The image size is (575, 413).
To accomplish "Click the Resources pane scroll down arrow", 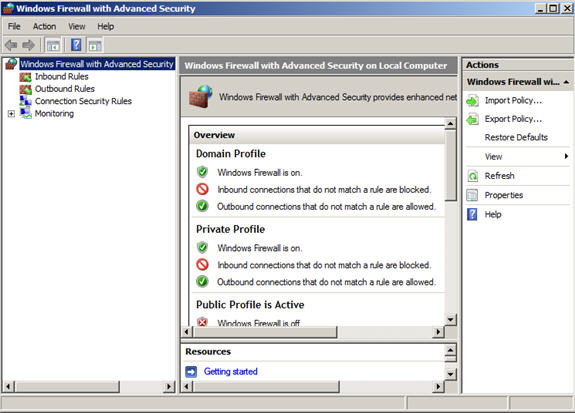I will (x=450, y=374).
